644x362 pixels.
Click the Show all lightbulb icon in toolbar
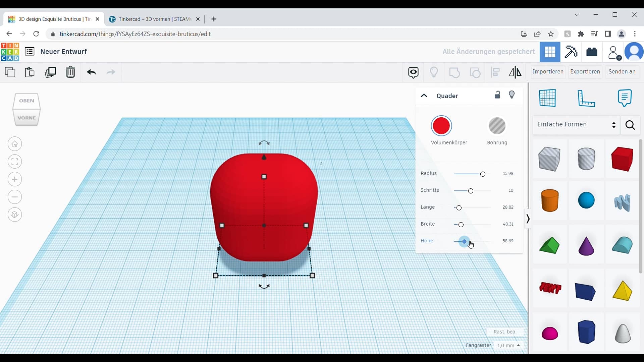pyautogui.click(x=434, y=72)
